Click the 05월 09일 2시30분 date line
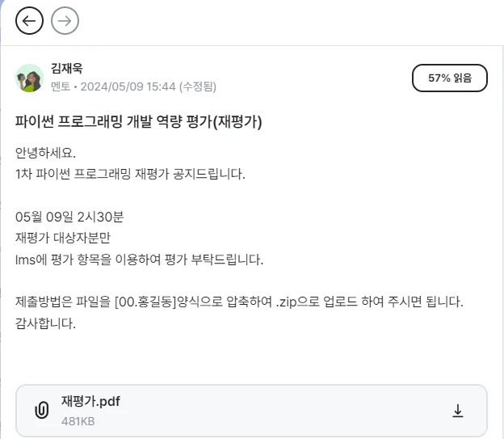This screenshot has width=504, height=439. 69,217
